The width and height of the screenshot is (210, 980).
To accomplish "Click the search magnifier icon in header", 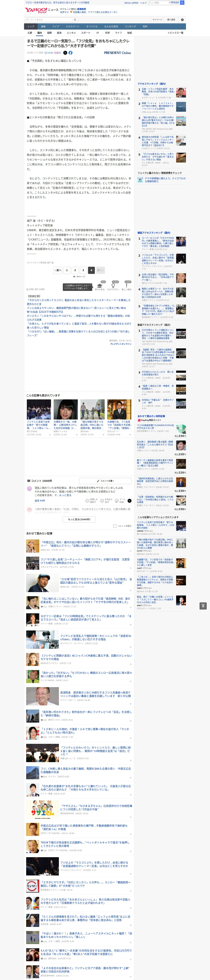I will click(182, 3).
